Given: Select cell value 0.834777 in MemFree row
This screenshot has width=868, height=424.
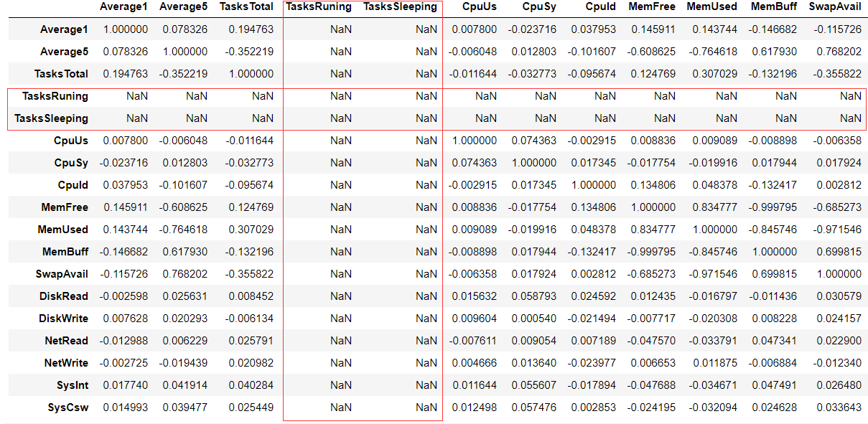Looking at the screenshot, I should (714, 207).
